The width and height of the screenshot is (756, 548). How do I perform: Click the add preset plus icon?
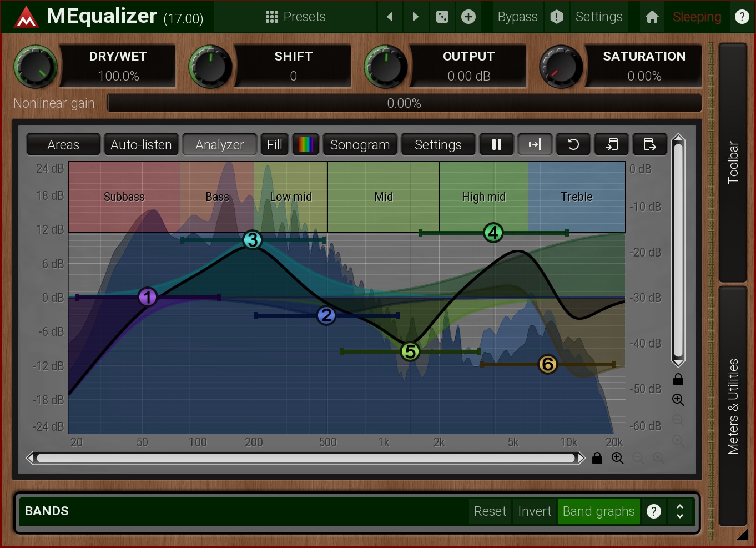click(x=468, y=17)
